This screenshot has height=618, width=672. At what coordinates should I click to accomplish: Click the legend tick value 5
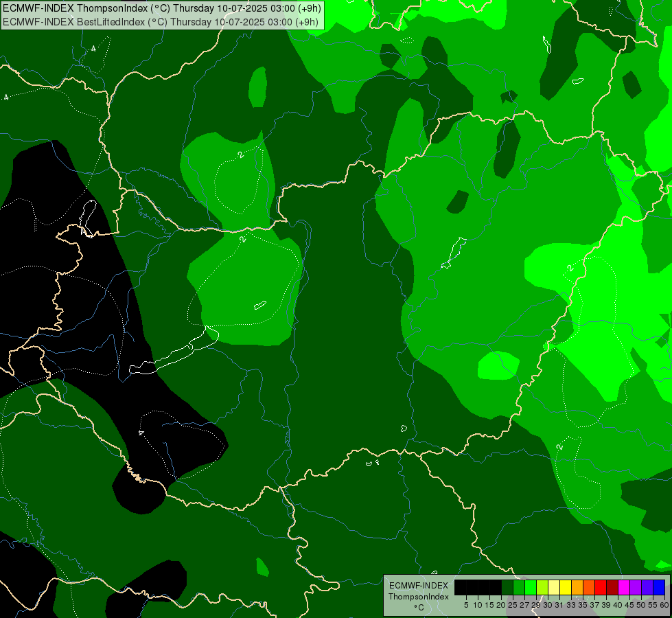[x=466, y=605]
